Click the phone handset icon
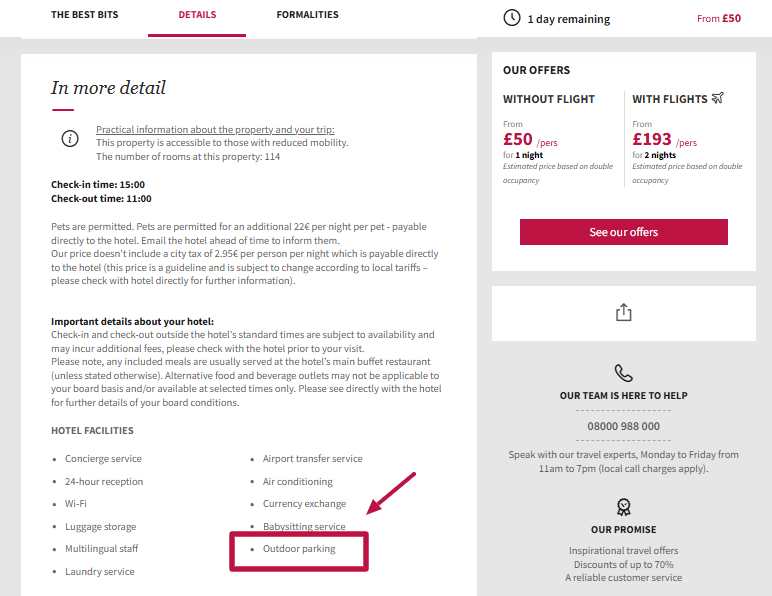Screen dimensions: 772x596 point(623,373)
